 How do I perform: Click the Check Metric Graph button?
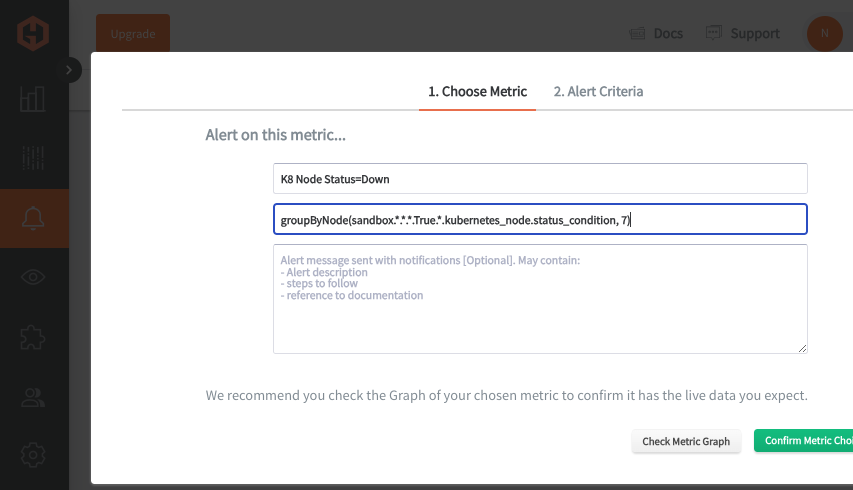tap(686, 442)
